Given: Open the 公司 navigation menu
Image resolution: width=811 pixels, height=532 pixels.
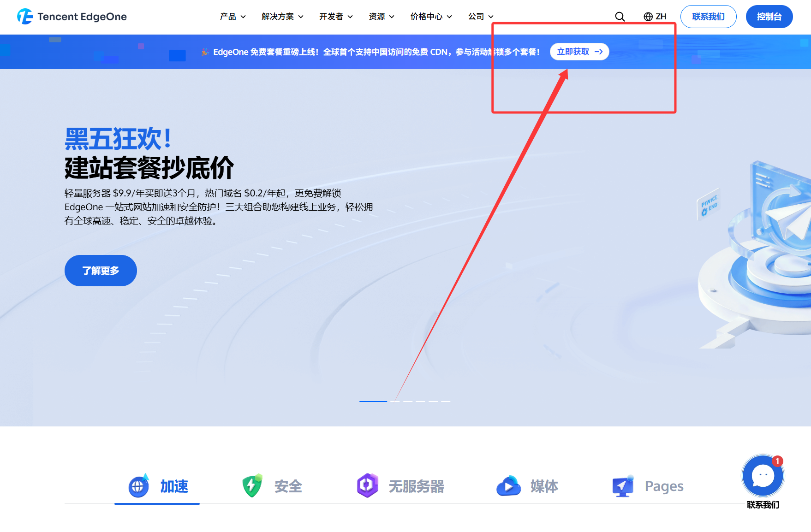Looking at the screenshot, I should point(481,17).
